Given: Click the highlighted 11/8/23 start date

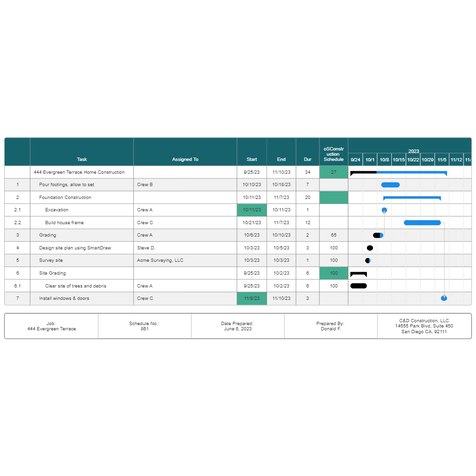Looking at the screenshot, I should (x=252, y=298).
